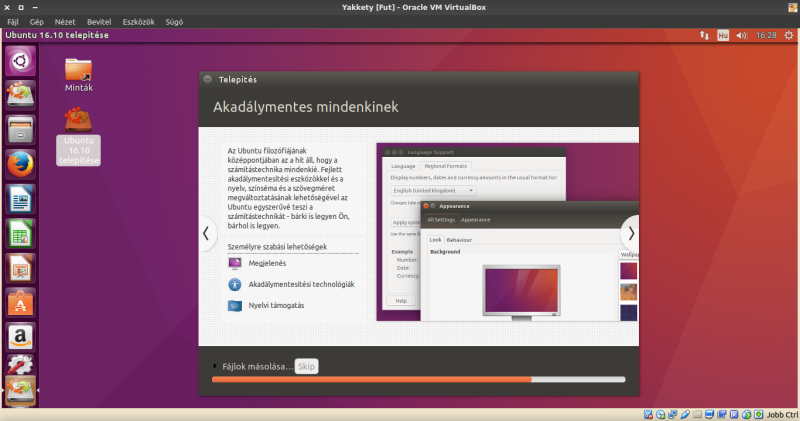
Task: Open the sound volume indicator
Action: click(x=741, y=35)
